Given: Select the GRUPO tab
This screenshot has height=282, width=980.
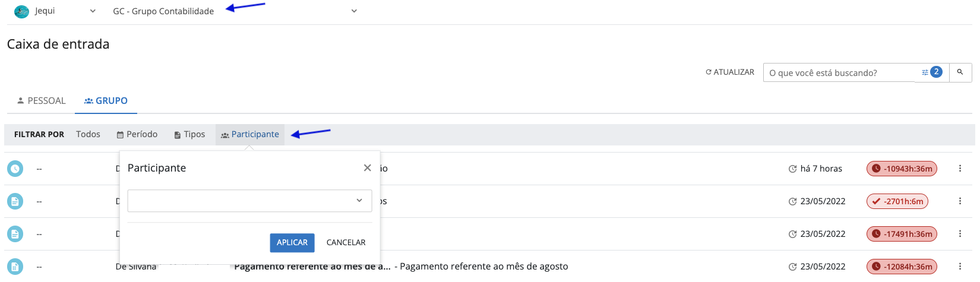Looking at the screenshot, I should point(106,101).
